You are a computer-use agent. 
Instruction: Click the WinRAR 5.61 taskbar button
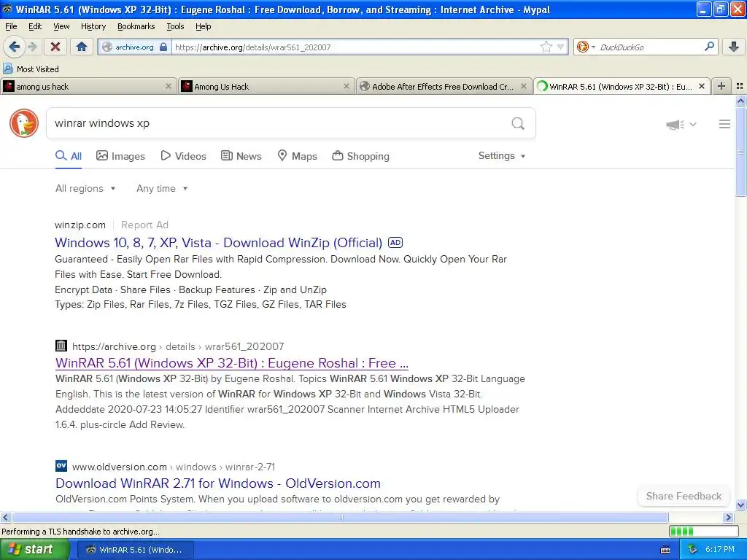(134, 550)
